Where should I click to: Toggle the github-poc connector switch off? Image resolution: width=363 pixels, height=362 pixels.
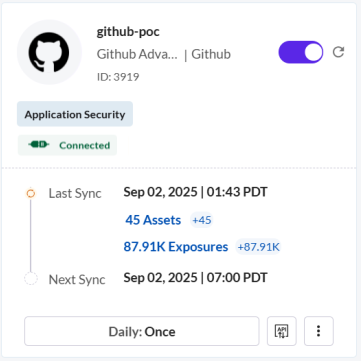pyautogui.click(x=301, y=52)
